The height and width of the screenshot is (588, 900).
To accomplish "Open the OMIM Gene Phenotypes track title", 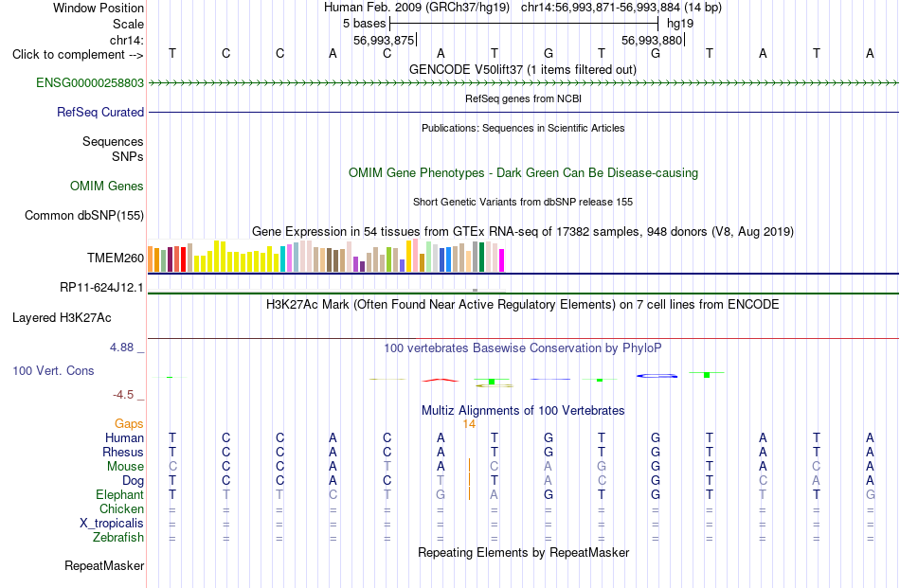I will (524, 172).
